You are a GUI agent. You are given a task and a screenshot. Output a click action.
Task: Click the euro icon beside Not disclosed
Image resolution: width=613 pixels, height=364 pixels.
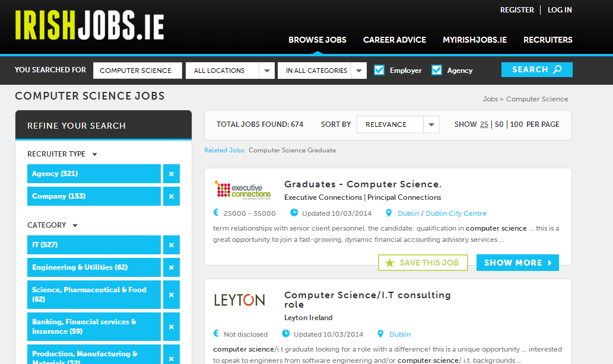pyautogui.click(x=216, y=334)
